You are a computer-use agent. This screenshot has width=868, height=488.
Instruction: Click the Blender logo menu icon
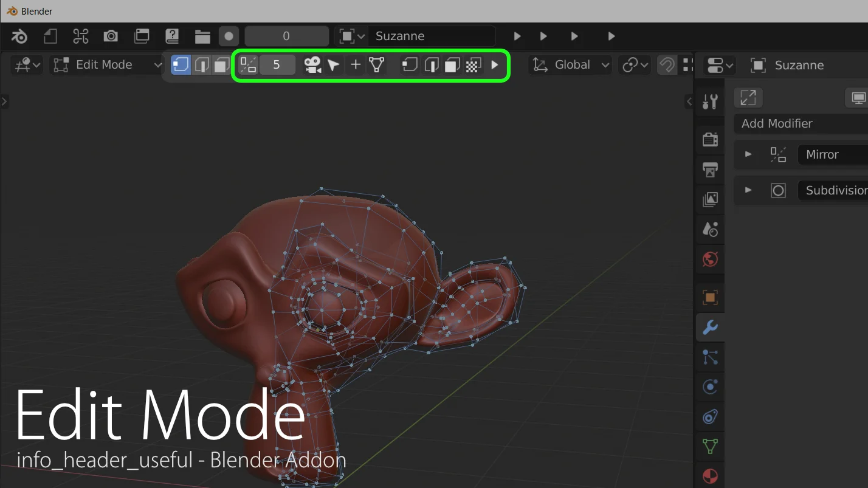(19, 36)
